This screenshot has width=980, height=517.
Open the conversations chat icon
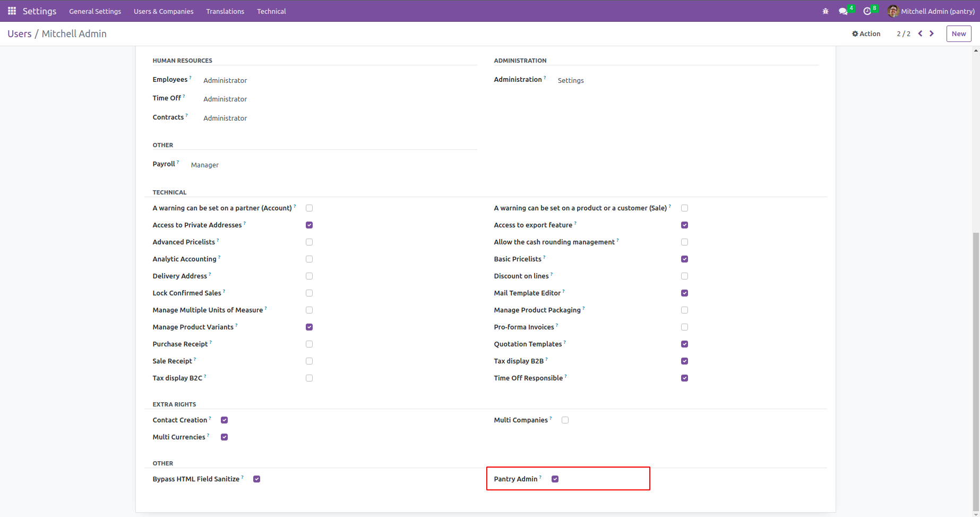[x=843, y=11]
